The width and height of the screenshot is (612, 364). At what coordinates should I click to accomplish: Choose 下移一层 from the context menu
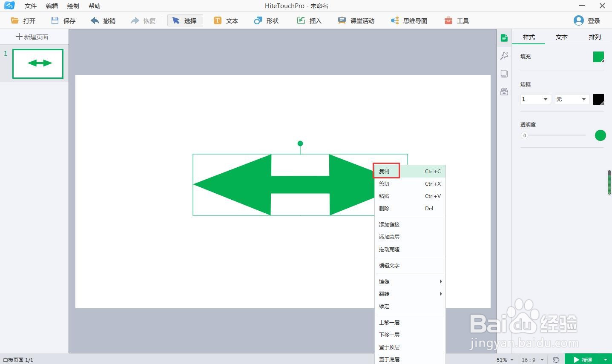click(410, 335)
